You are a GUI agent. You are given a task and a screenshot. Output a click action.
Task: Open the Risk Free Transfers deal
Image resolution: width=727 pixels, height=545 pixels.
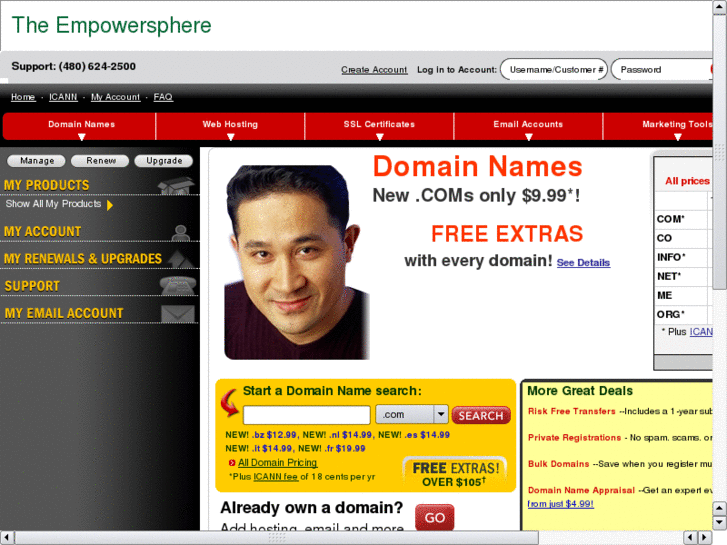572,411
